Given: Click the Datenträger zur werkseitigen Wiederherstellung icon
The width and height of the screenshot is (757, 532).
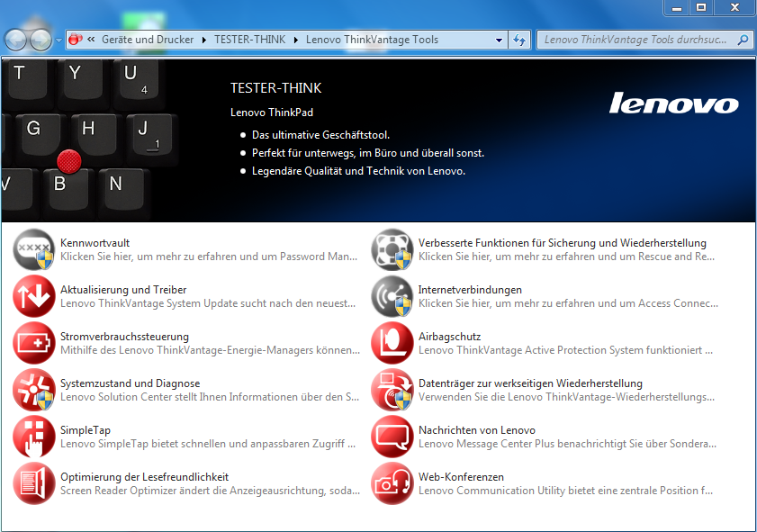Looking at the screenshot, I should click(x=392, y=390).
